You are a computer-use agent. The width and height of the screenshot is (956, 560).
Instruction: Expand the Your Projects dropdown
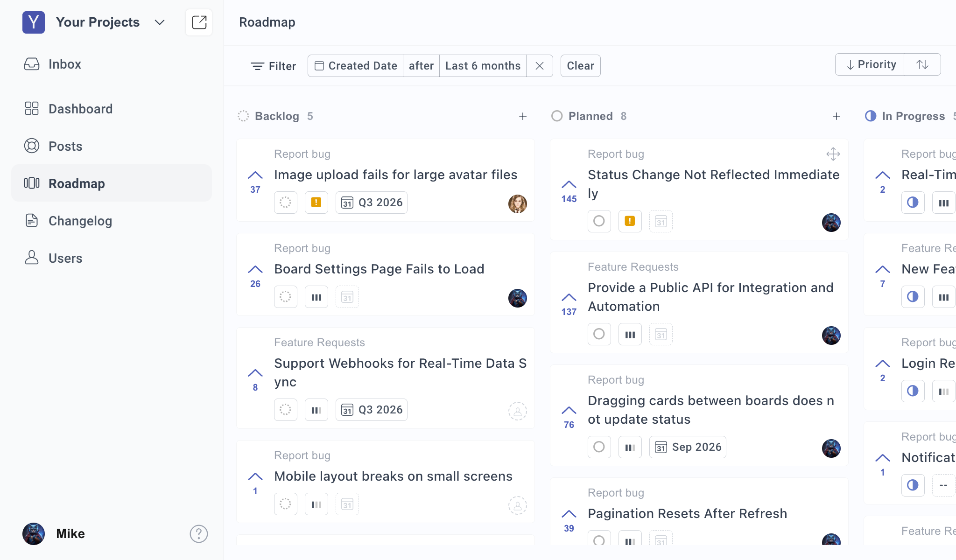[159, 22]
